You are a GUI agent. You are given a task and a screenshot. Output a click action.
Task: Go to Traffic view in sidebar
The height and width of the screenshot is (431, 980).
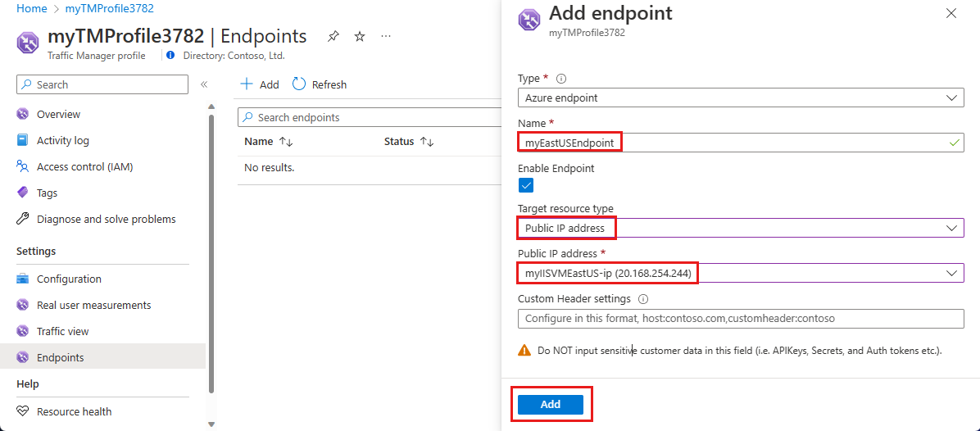pyautogui.click(x=62, y=331)
